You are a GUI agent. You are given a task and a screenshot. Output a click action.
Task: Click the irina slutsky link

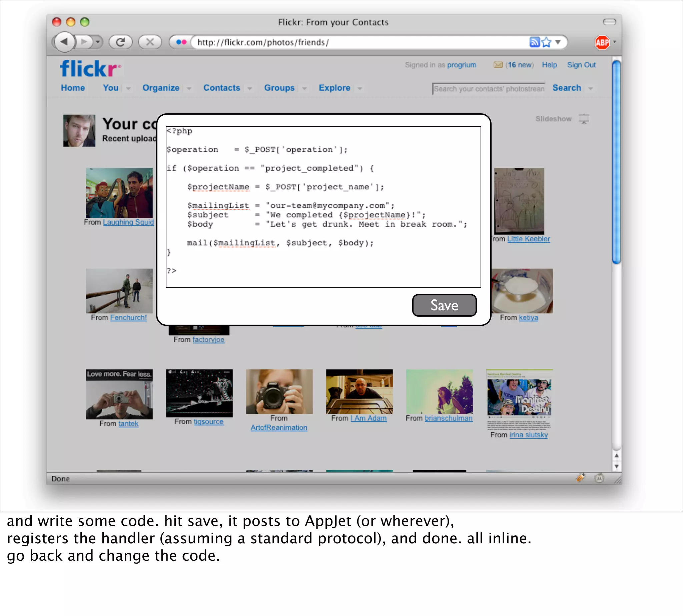(528, 435)
